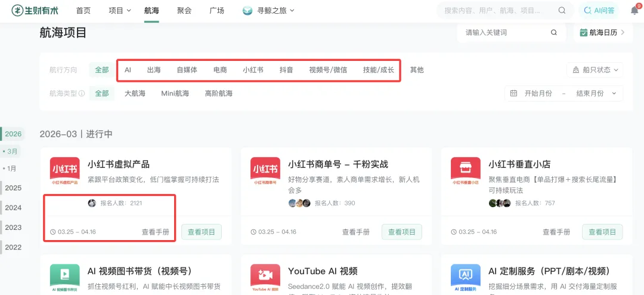Click the AI 定制服务 project icon

(x=466, y=278)
